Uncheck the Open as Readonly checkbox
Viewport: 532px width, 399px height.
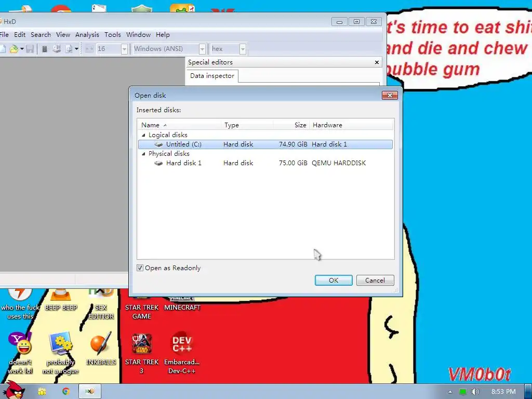point(140,268)
